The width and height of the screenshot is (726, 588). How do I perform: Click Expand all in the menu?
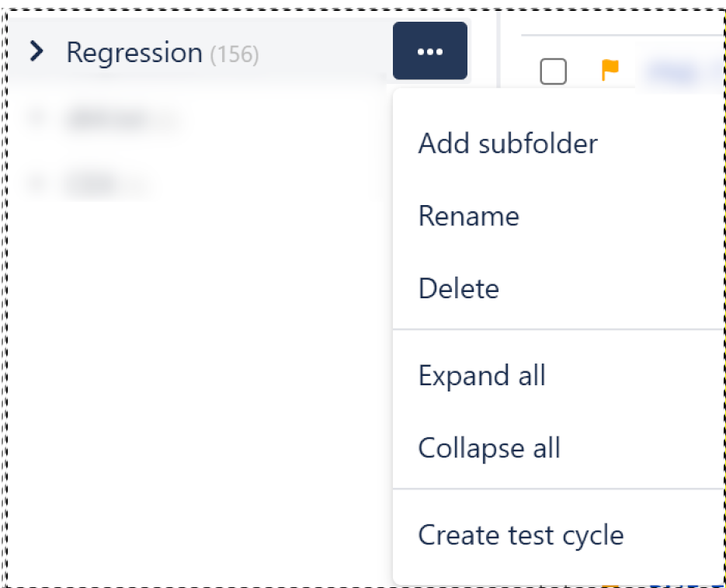point(481,375)
